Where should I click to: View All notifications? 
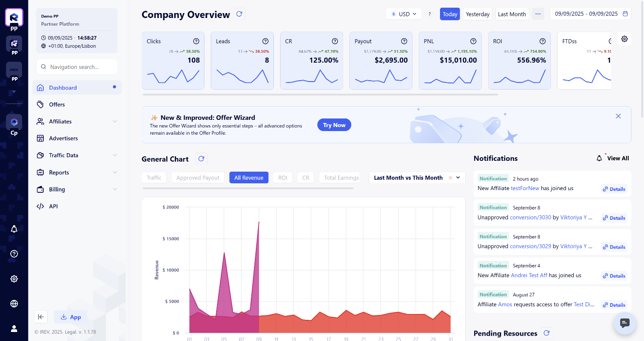click(x=618, y=159)
